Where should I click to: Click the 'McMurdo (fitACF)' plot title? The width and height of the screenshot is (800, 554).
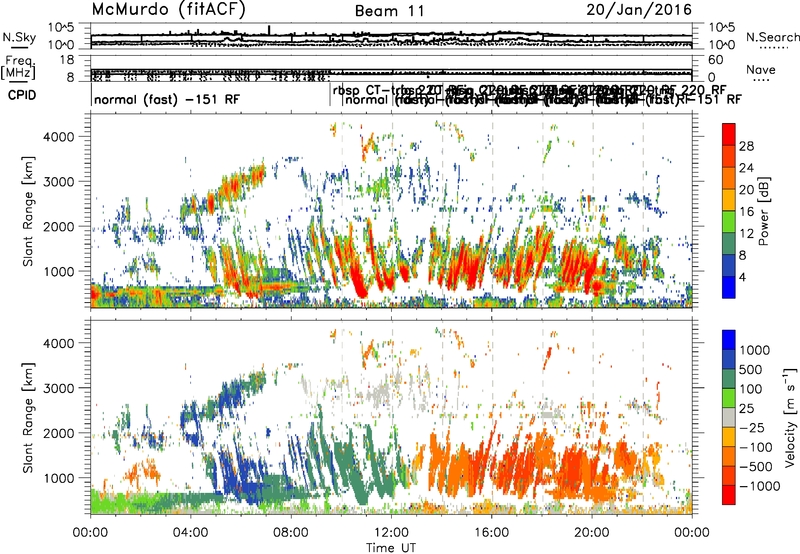[168, 10]
